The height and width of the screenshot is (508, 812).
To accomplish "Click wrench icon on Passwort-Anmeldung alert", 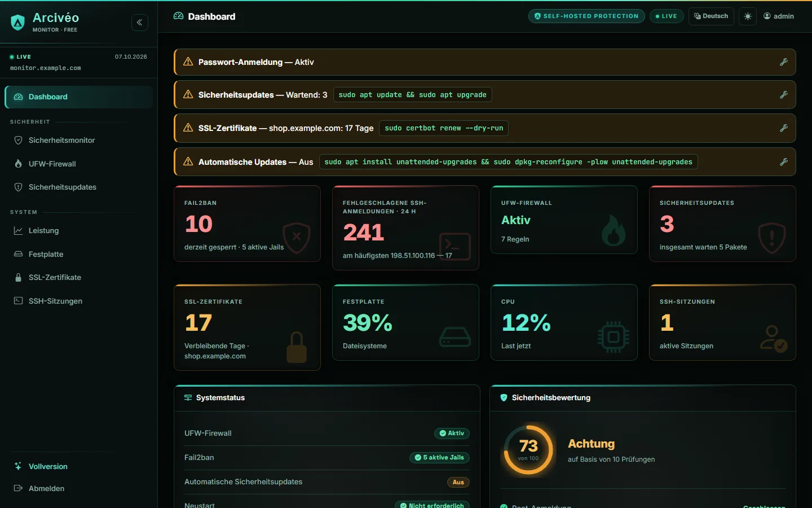I will [x=784, y=62].
